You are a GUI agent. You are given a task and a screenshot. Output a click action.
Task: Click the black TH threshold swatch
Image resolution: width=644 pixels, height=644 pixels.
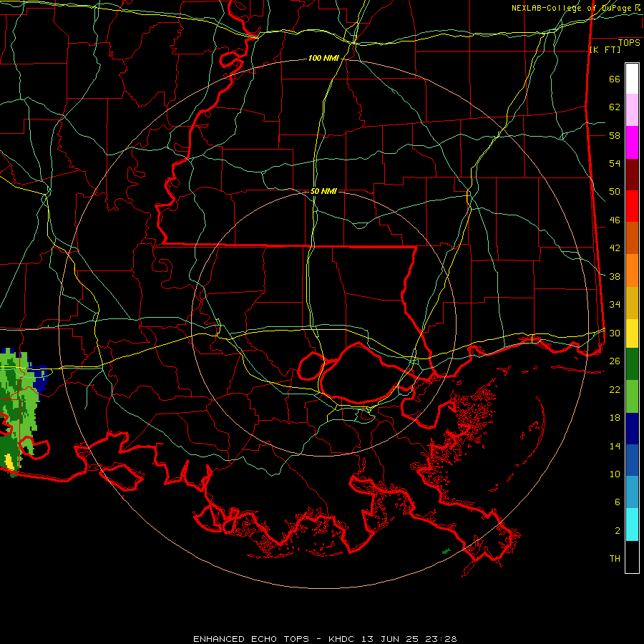(x=632, y=557)
